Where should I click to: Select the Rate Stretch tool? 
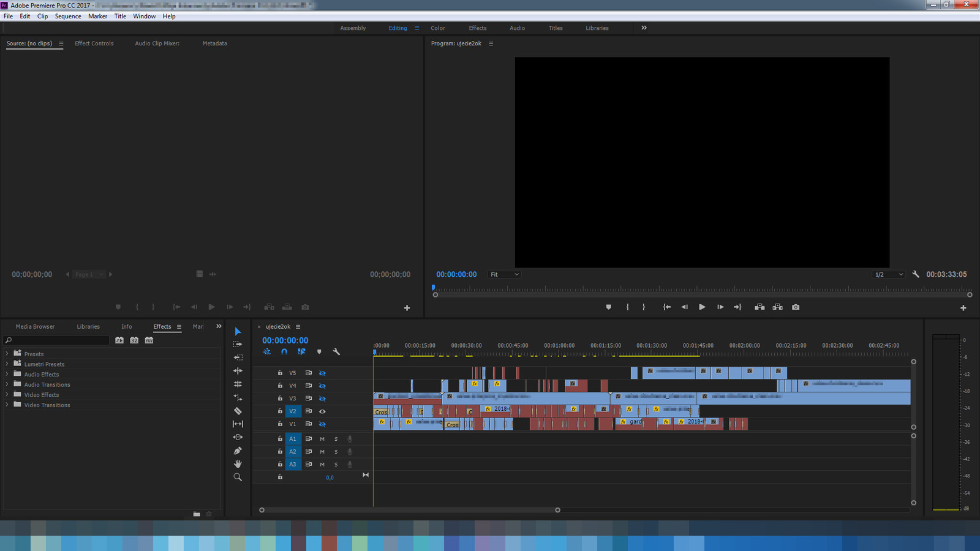click(x=238, y=397)
